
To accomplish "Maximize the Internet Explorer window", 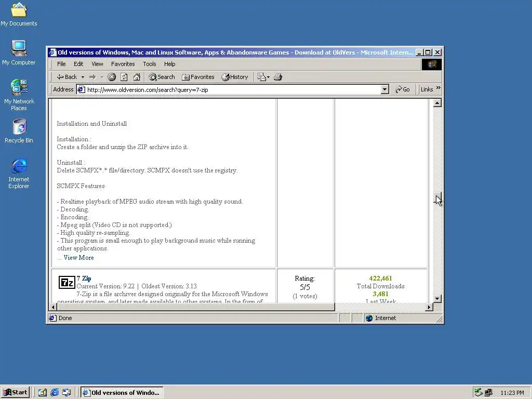I will [428, 52].
